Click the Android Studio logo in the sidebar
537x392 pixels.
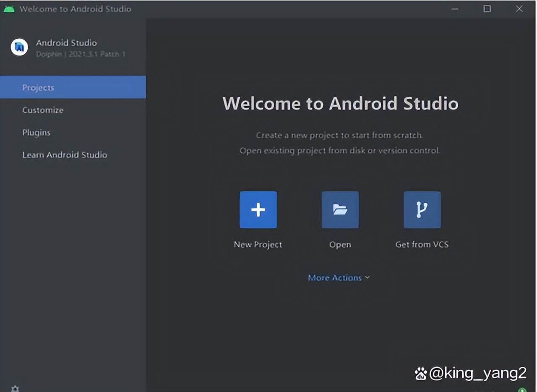(x=19, y=47)
